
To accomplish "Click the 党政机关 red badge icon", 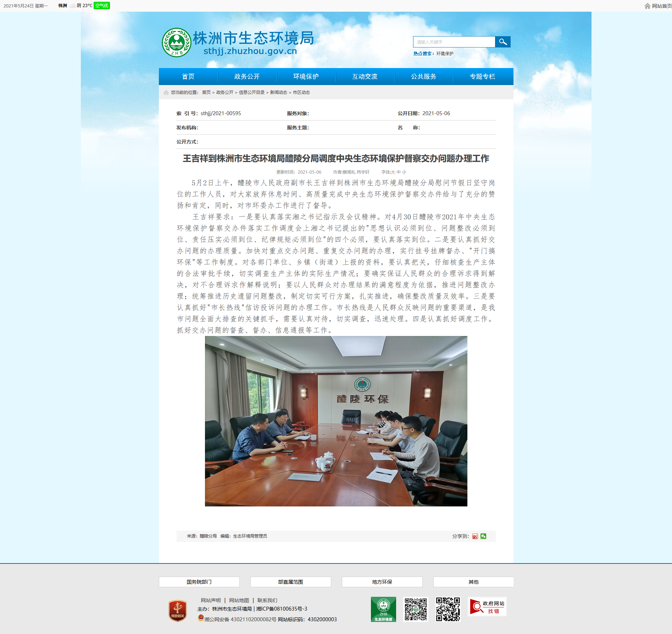I will [178, 611].
